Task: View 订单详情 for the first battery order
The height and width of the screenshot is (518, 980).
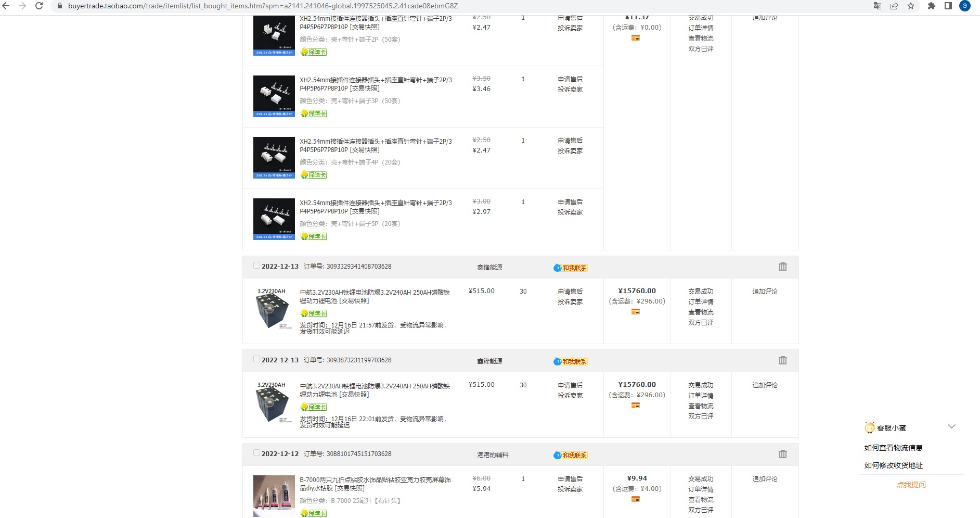Action: (701, 302)
